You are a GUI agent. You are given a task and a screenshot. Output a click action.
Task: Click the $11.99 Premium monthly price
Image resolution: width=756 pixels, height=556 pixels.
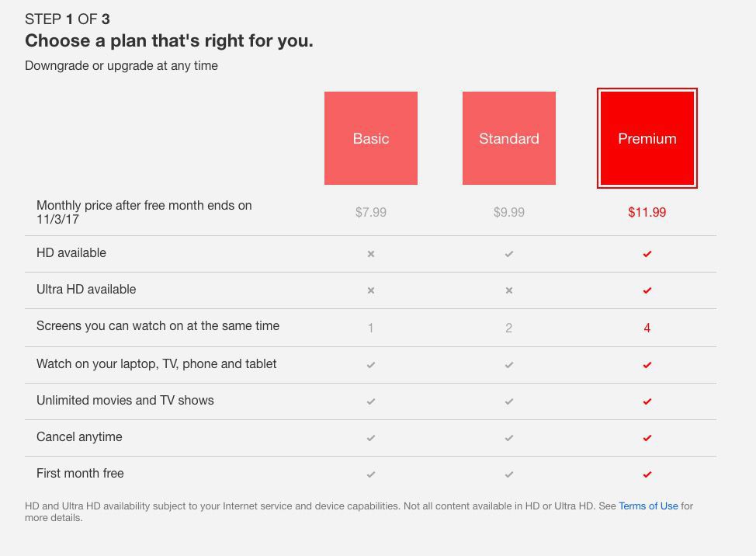647,211
